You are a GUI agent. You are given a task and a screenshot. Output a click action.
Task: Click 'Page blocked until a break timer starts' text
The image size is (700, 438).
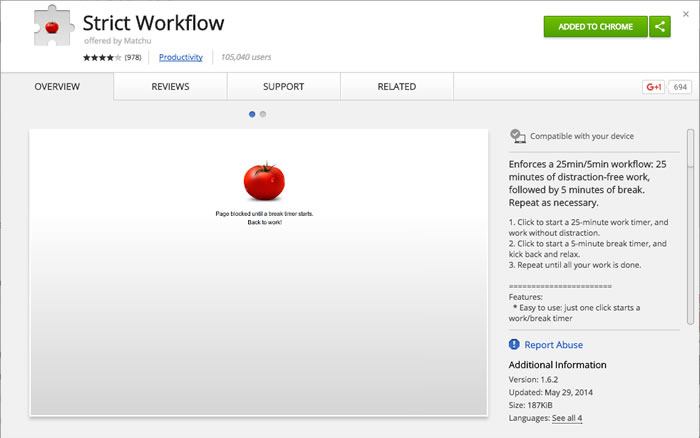(264, 214)
